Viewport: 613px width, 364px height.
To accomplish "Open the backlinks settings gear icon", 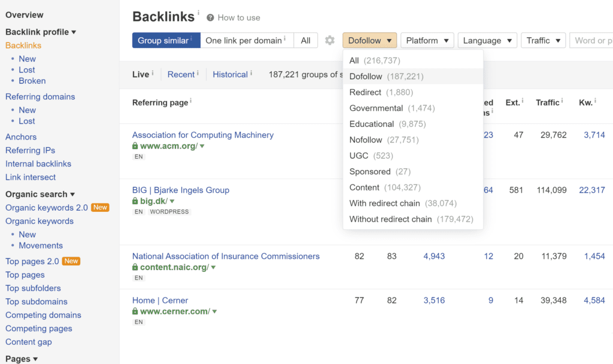I will (x=330, y=40).
